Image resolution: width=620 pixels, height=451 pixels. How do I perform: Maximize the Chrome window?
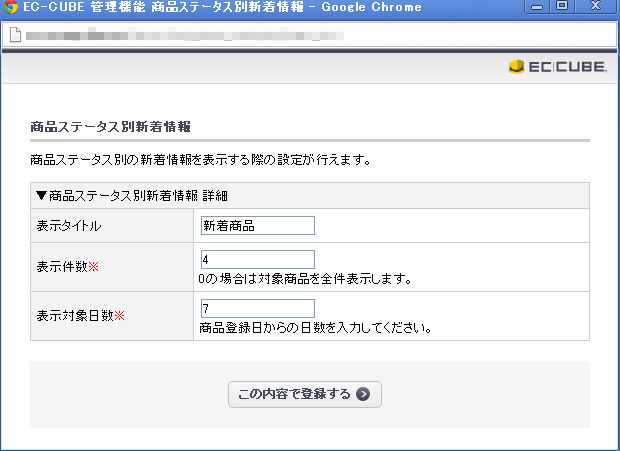point(562,6)
